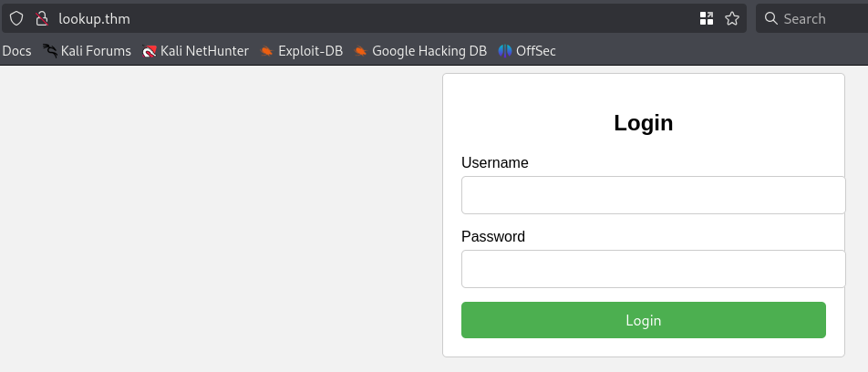This screenshot has height=372, width=868.
Task: Click the Username field label
Action: (495, 163)
